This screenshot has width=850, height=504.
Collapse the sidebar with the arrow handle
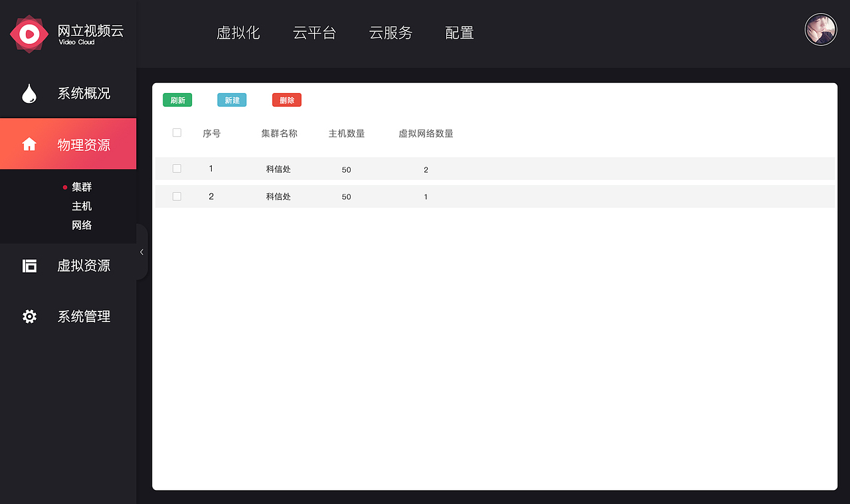pyautogui.click(x=142, y=252)
